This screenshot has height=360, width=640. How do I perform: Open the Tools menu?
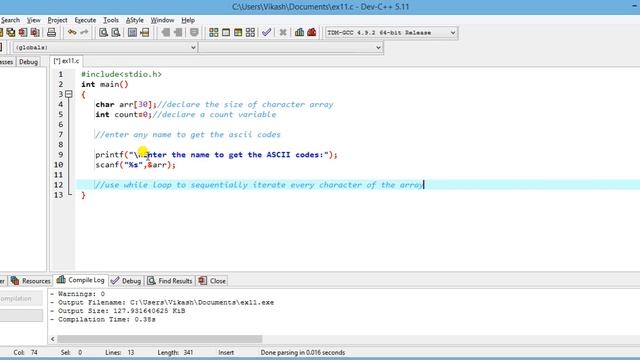pos(111,20)
